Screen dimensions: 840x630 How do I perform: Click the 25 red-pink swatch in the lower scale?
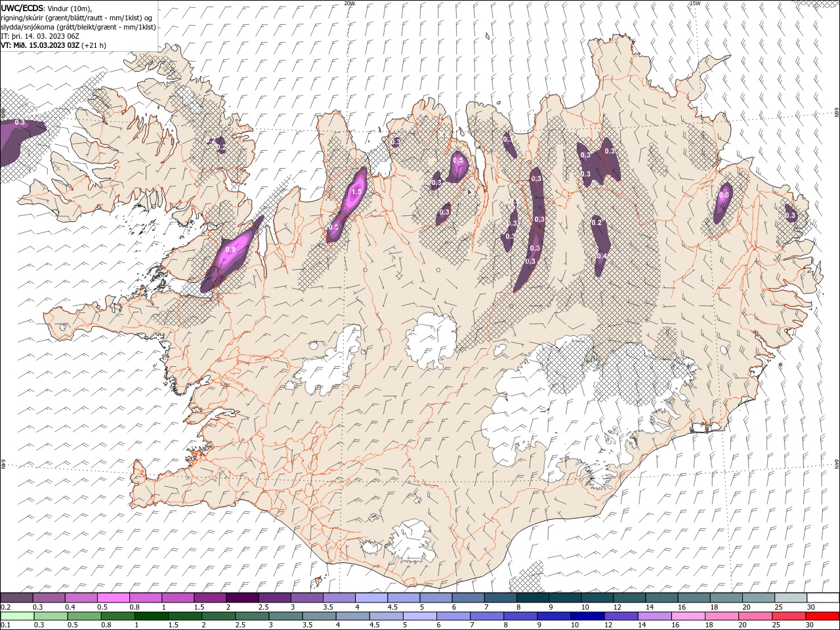(788, 616)
